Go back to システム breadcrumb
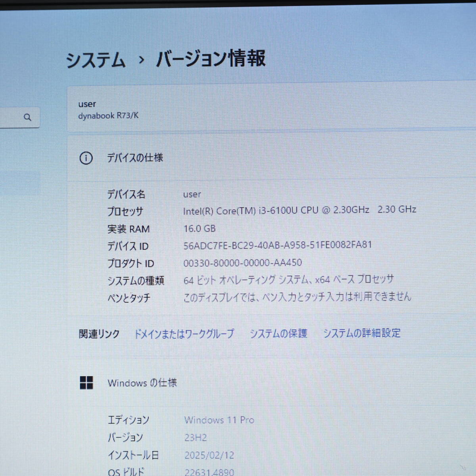The width and height of the screenshot is (476, 476). click(x=96, y=60)
